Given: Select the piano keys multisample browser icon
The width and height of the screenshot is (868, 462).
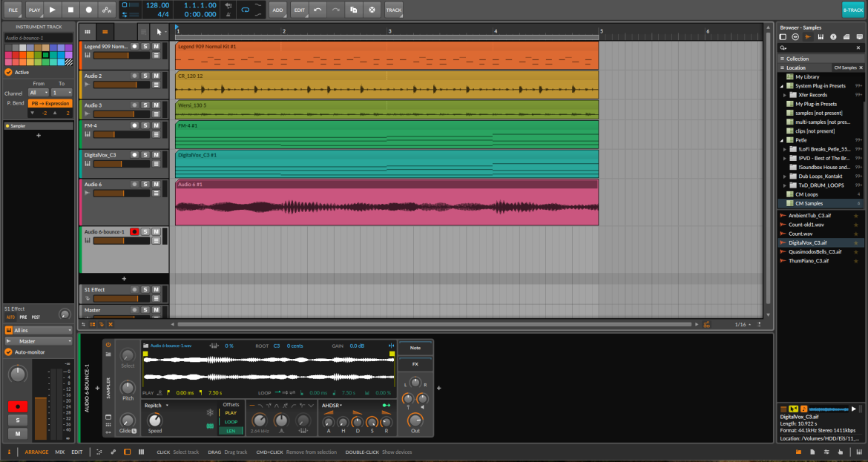Looking at the screenshot, I should [821, 37].
